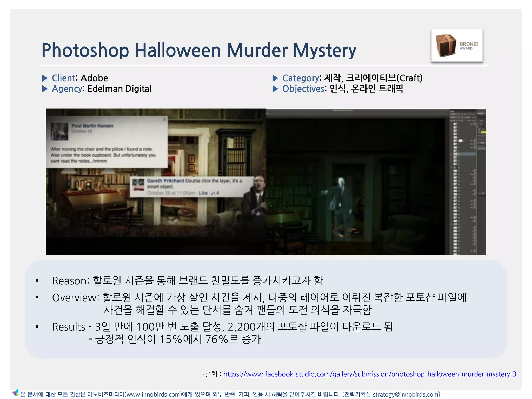Like Gareth Pritchard's comment

click(x=203, y=193)
